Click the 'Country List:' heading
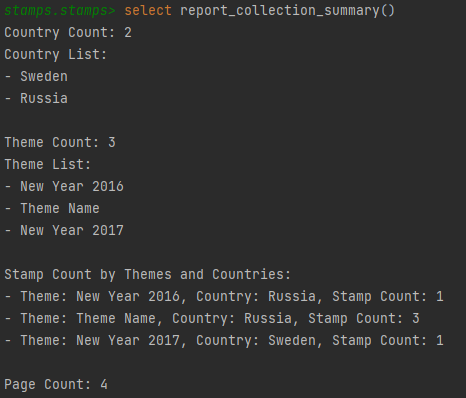Image resolution: width=466 pixels, height=398 pixels. click(x=55, y=55)
